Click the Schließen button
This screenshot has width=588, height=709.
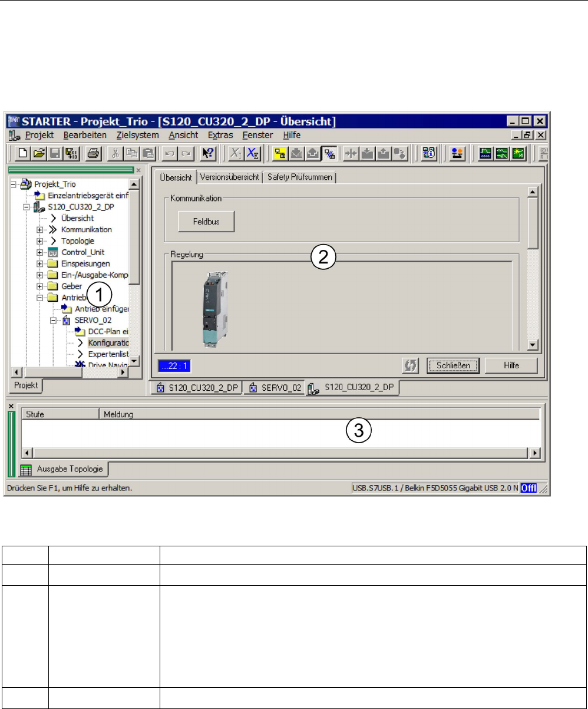[x=453, y=365]
